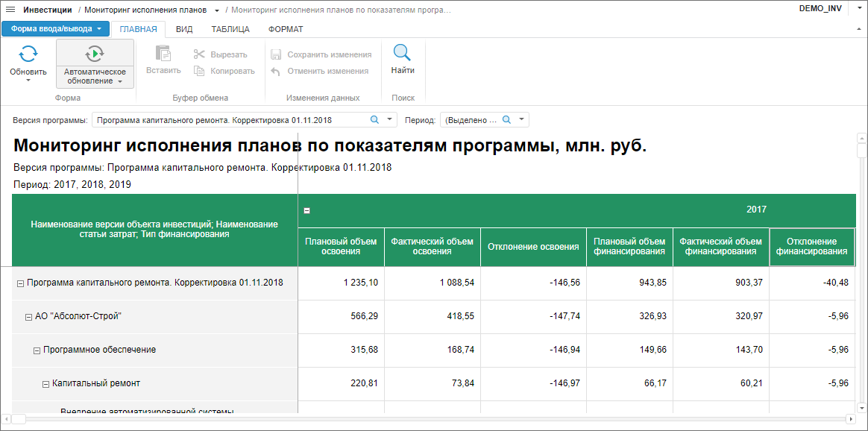Open the Форма ввода/вывода dropdown

click(56, 29)
